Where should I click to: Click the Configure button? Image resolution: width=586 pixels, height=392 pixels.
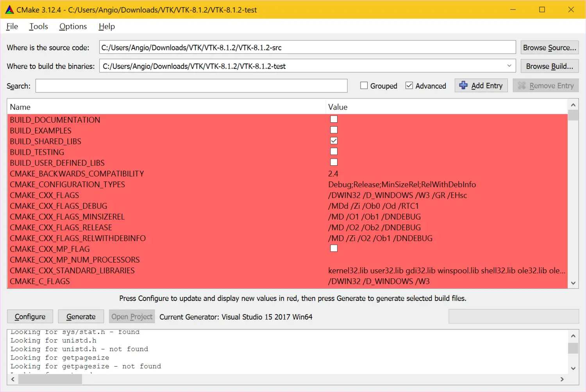click(x=30, y=317)
